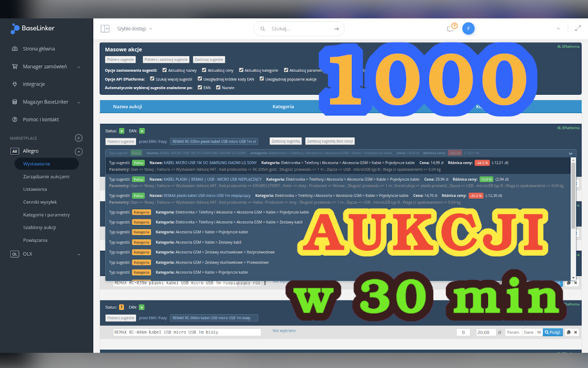
Task: Toggle 'Aktualizuj parametry' checkbox
Action: tap(286, 70)
